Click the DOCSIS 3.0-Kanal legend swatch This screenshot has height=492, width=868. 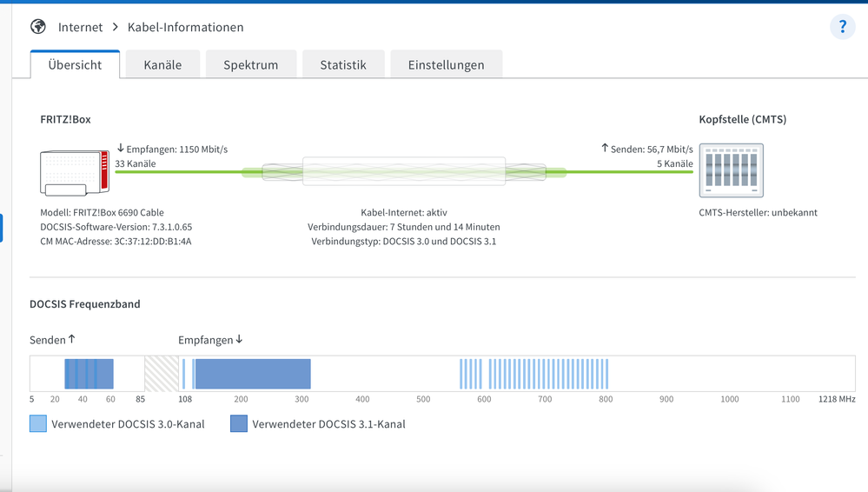tap(38, 424)
